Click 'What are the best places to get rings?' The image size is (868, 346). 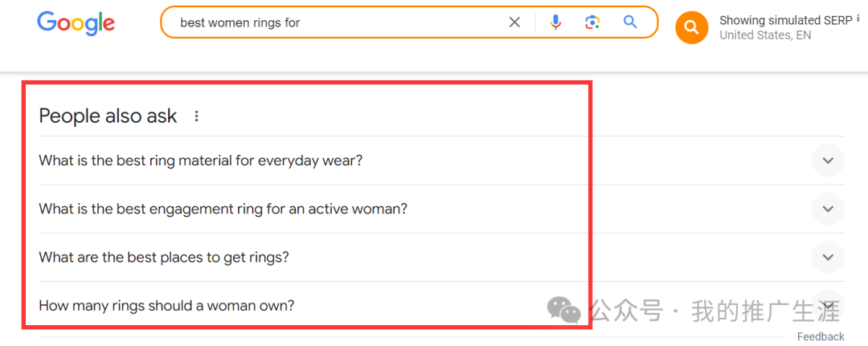pyautogui.click(x=164, y=258)
